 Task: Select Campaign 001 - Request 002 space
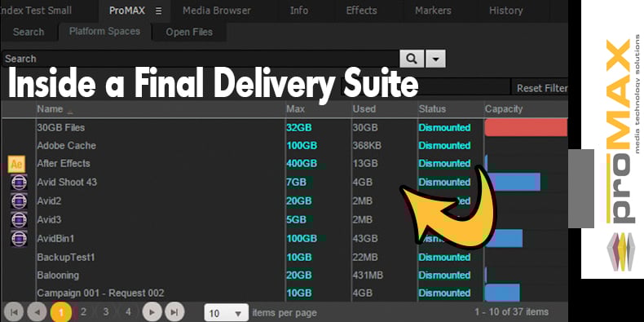click(100, 293)
